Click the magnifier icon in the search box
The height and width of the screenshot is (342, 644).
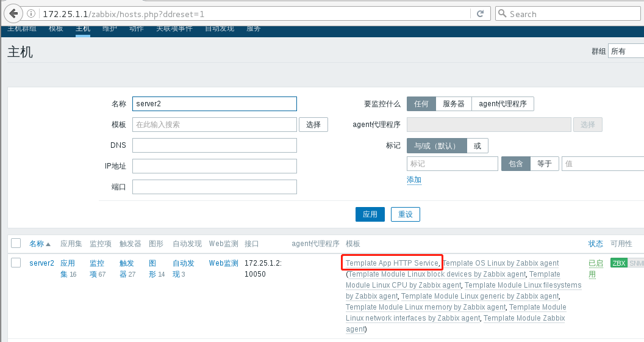[x=502, y=13]
